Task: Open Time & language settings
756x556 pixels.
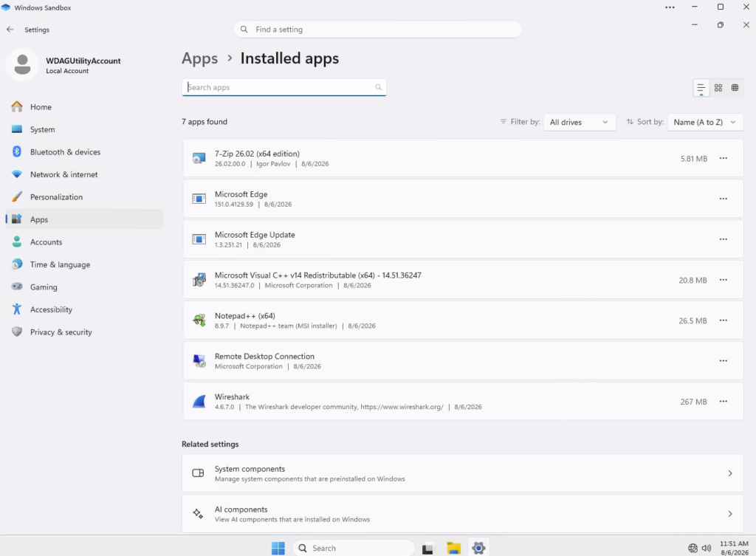Action: coord(84,264)
